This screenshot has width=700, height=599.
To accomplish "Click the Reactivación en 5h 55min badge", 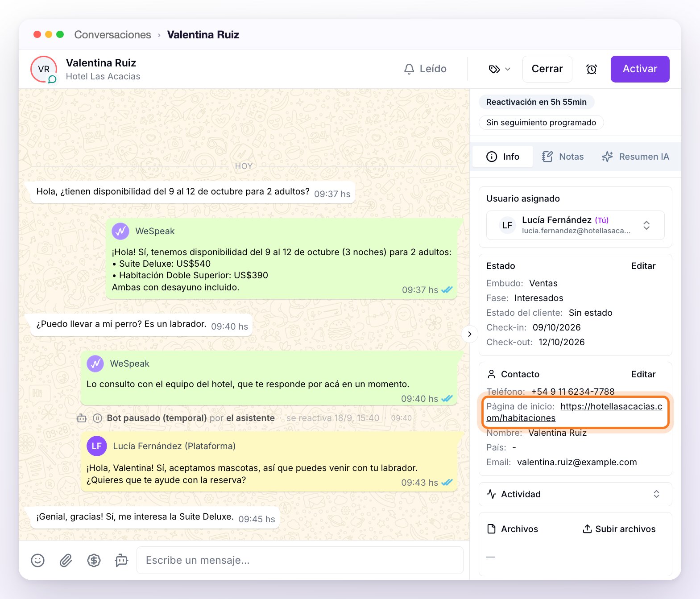I will click(536, 102).
